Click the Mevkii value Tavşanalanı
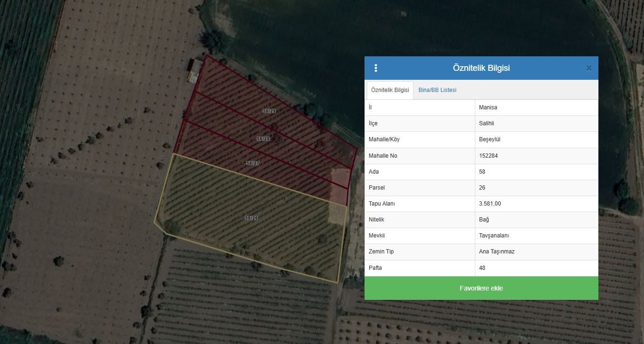The width and height of the screenshot is (644, 344). click(x=494, y=236)
